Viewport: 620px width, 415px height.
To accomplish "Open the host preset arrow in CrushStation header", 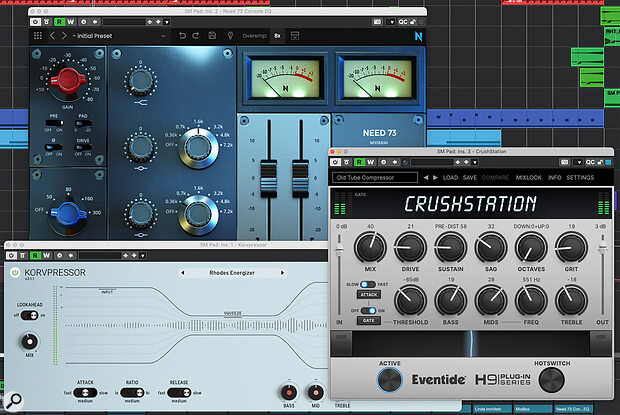I will [x=475, y=162].
